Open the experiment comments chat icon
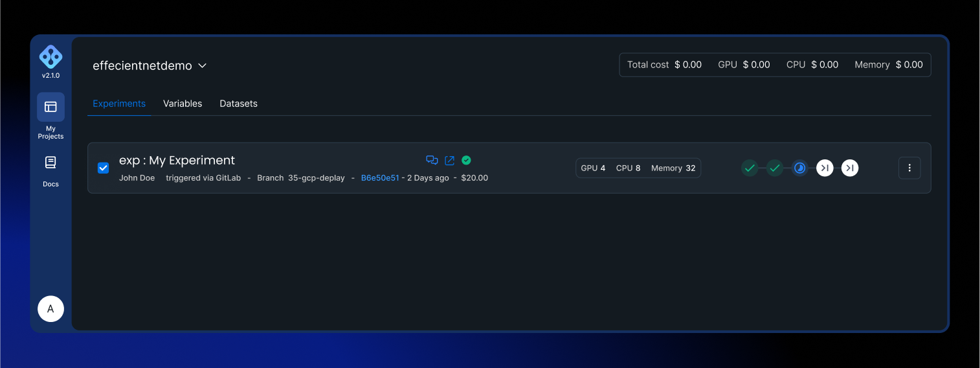The height and width of the screenshot is (368, 980). 432,160
